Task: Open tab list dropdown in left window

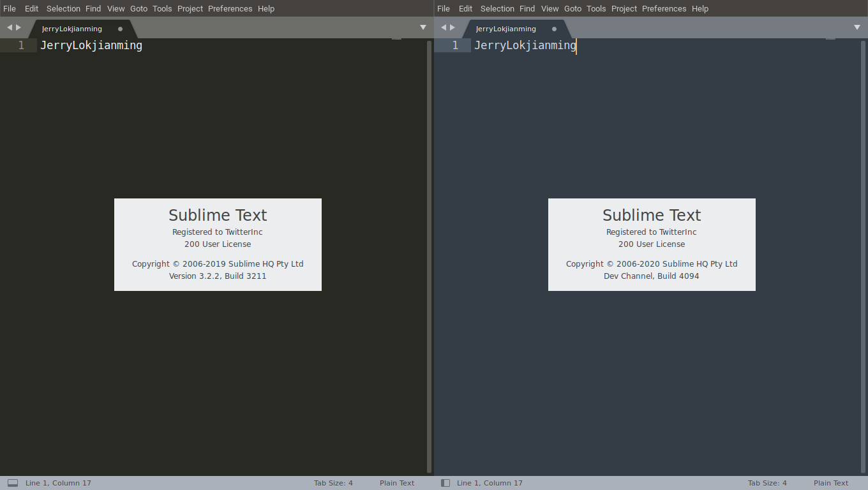Action: point(423,27)
